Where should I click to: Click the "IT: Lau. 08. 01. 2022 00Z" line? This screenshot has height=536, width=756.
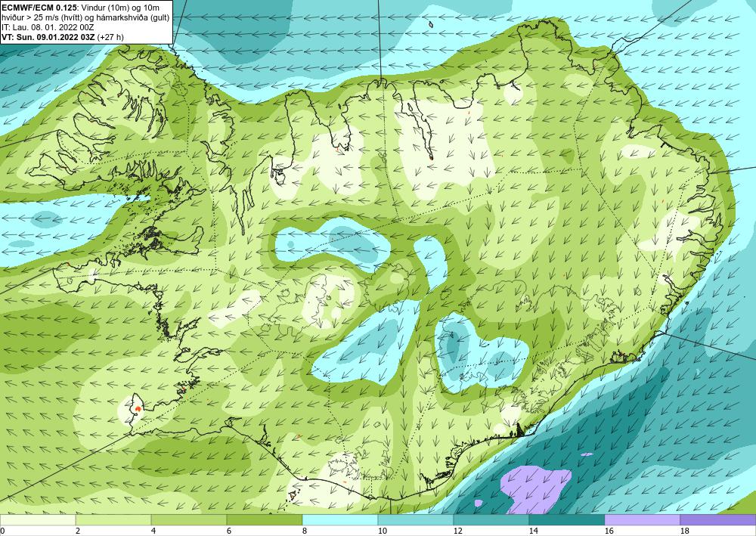click(48, 27)
